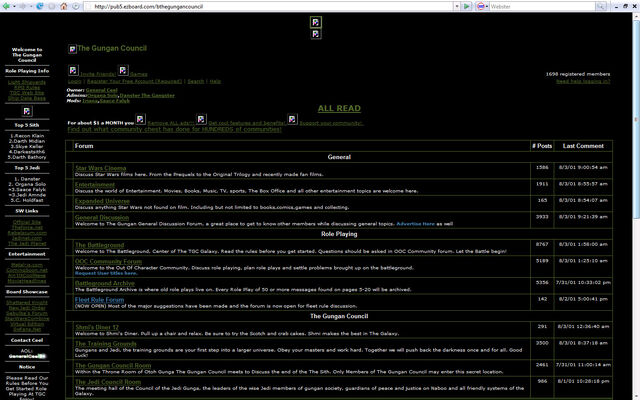Open the search engine chooser dropdown

[487, 6]
